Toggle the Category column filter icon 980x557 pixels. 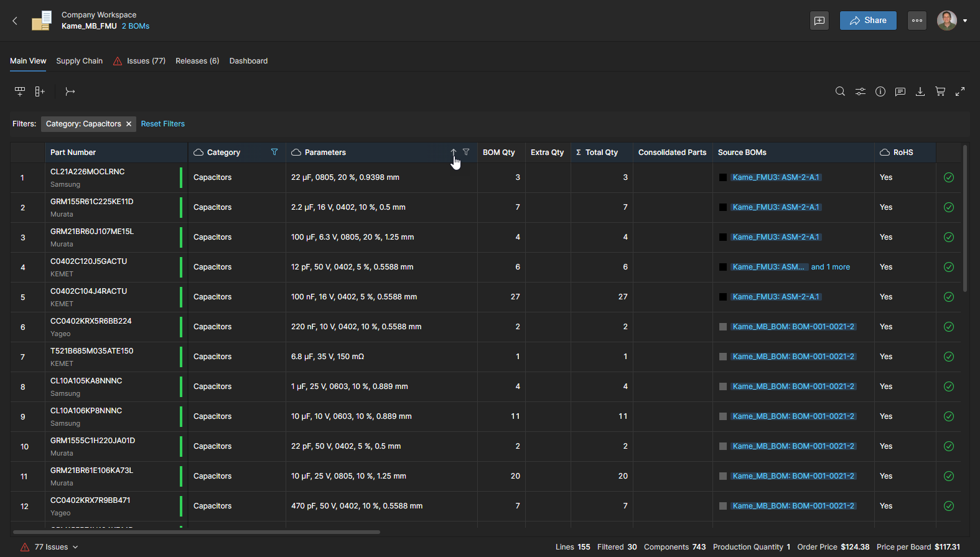point(274,152)
